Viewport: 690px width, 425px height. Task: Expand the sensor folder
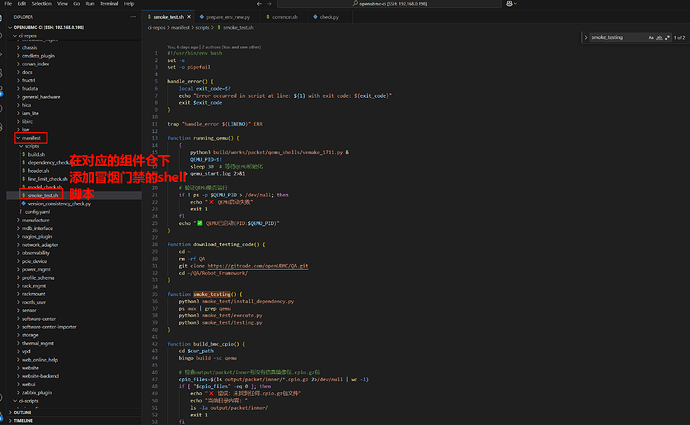click(x=29, y=310)
